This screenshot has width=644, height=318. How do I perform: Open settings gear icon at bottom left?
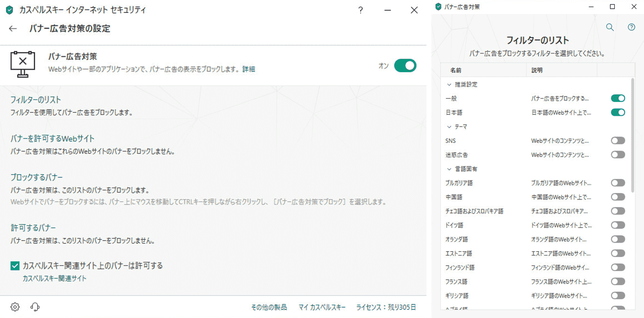coord(15,307)
